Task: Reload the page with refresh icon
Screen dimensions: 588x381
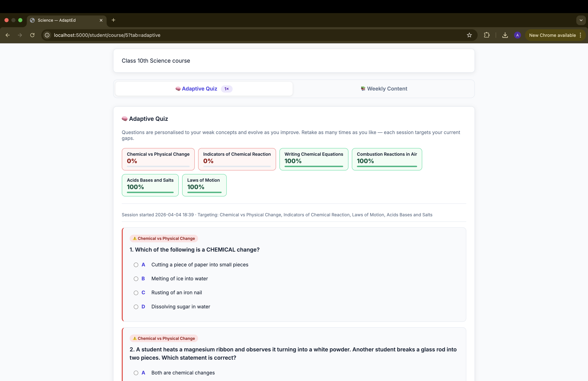Action: tap(32, 35)
